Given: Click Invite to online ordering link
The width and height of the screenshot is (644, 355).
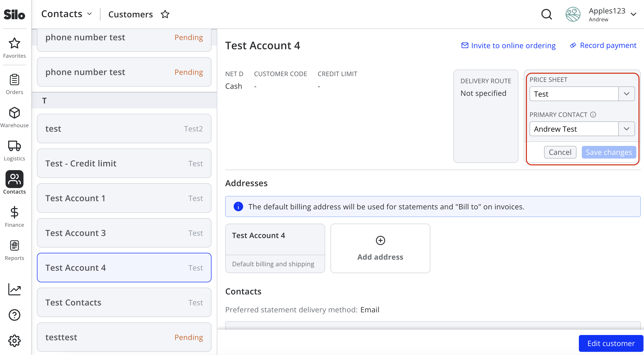Looking at the screenshot, I should [x=508, y=45].
